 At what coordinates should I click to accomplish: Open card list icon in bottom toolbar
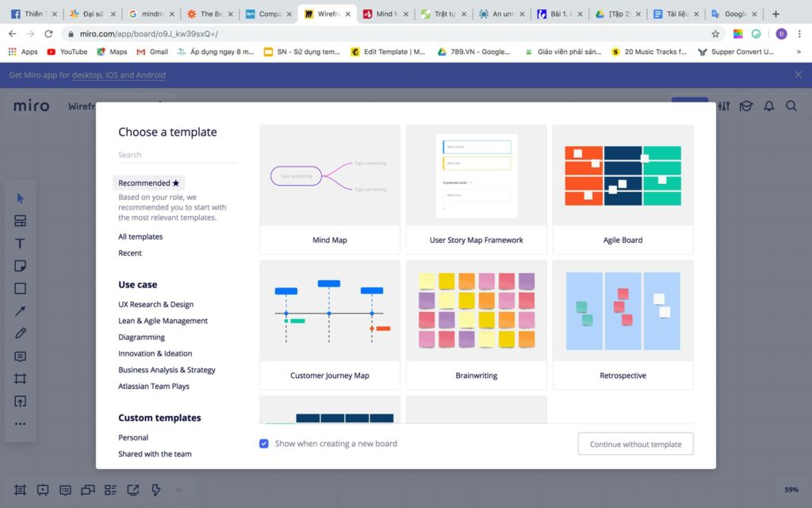click(x=110, y=490)
